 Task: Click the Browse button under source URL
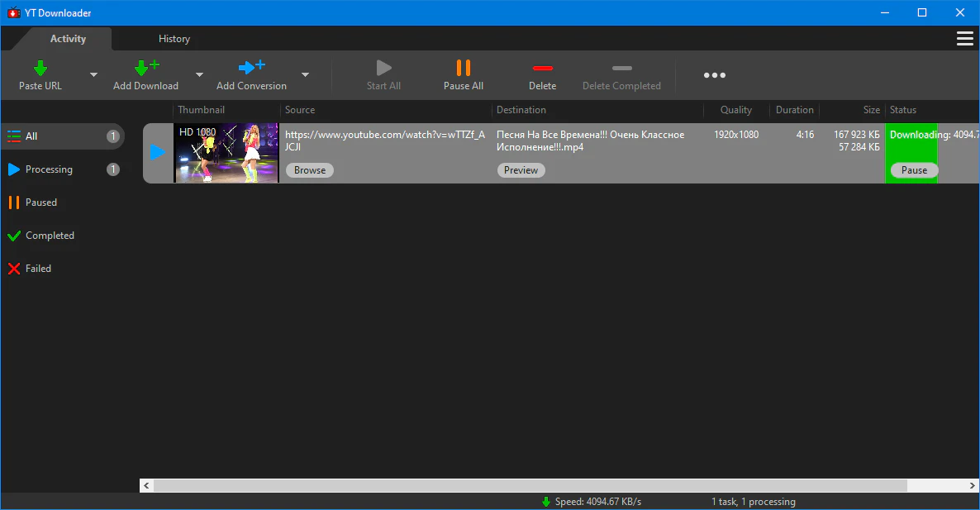[310, 170]
